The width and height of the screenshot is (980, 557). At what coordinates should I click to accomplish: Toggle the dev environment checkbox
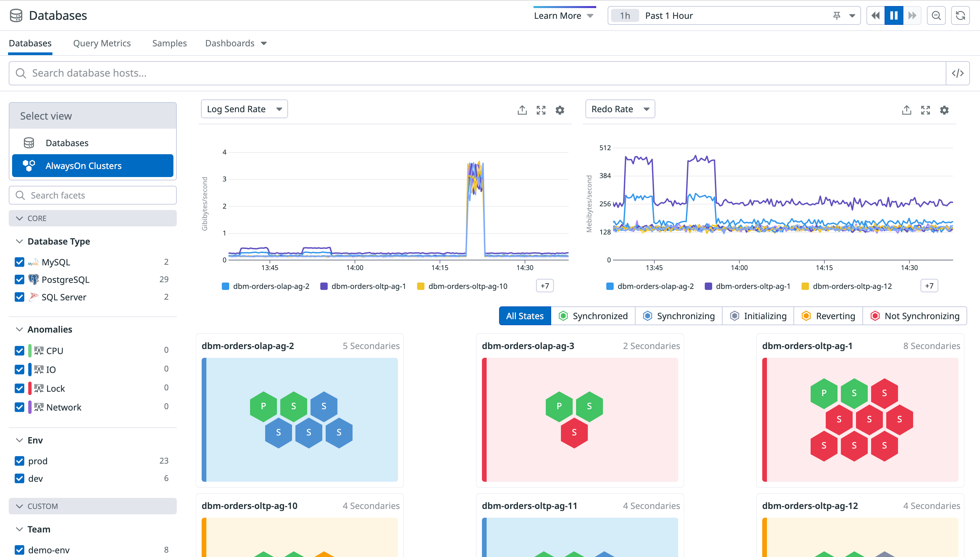19,479
